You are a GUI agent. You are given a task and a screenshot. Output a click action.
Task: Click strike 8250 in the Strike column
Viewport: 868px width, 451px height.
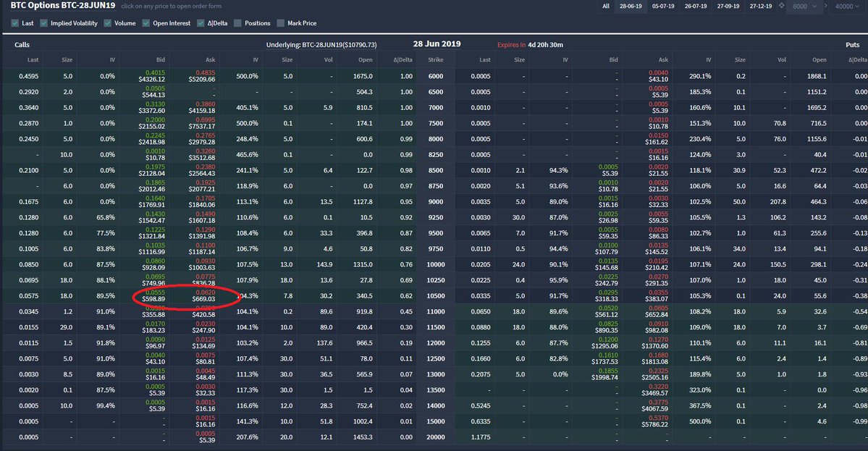pyautogui.click(x=436, y=155)
